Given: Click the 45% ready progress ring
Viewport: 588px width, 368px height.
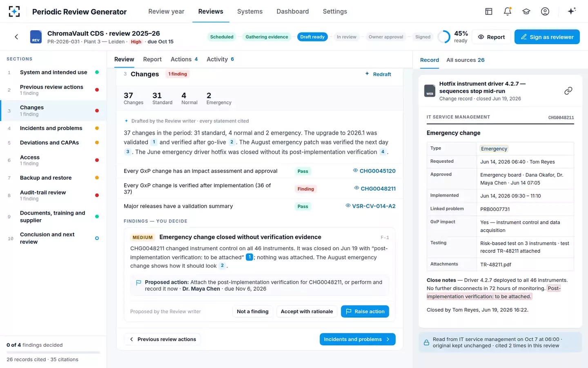Looking at the screenshot, I should point(444,37).
